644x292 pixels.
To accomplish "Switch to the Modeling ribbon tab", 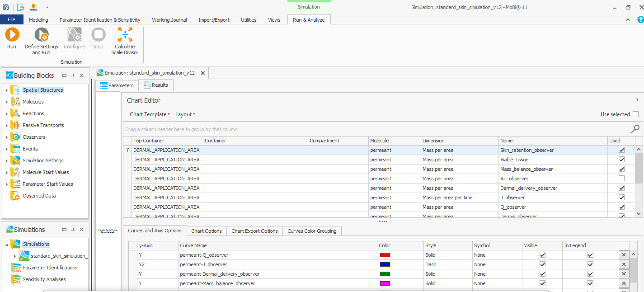I will [38, 19].
